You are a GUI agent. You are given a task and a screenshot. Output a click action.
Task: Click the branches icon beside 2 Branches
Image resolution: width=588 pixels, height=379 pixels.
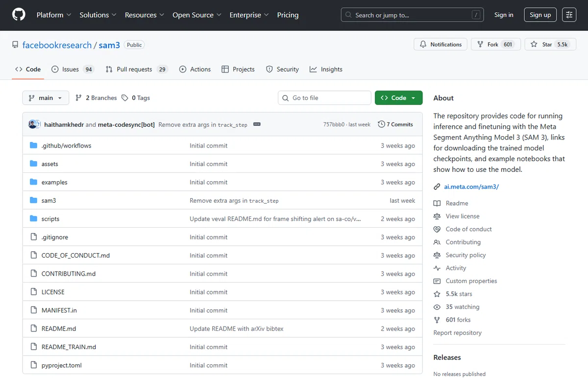[78, 98]
